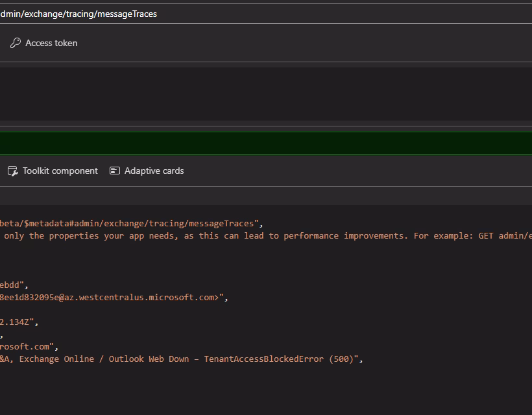Click the Adaptive cards icon
The image size is (532, 415).
(115, 171)
